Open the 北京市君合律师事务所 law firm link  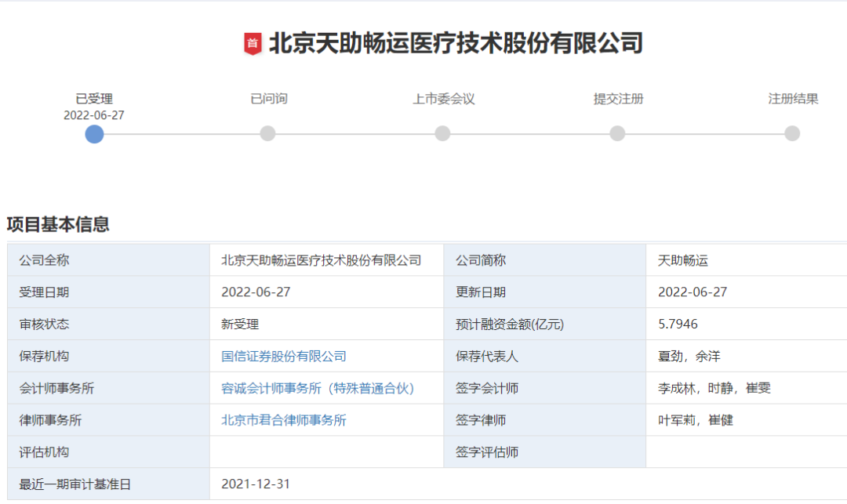point(284,420)
